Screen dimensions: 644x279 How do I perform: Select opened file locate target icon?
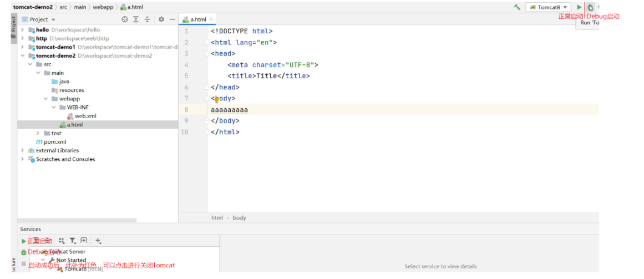tap(125, 19)
